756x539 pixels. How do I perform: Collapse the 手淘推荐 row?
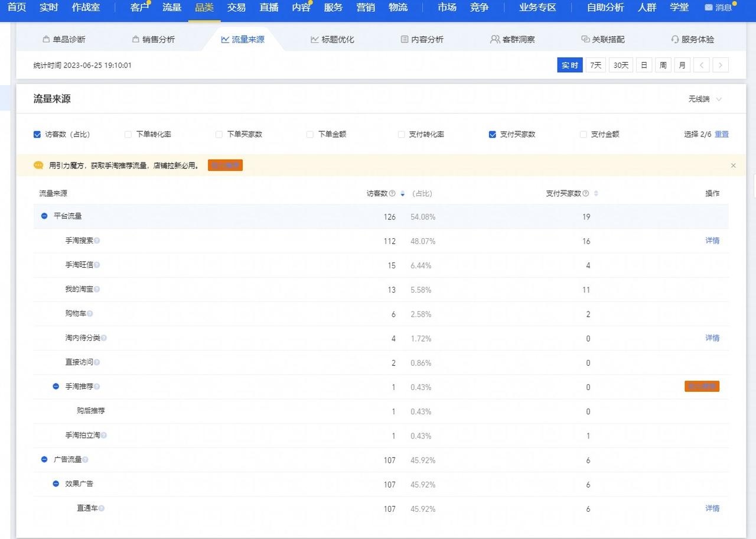tap(56, 387)
